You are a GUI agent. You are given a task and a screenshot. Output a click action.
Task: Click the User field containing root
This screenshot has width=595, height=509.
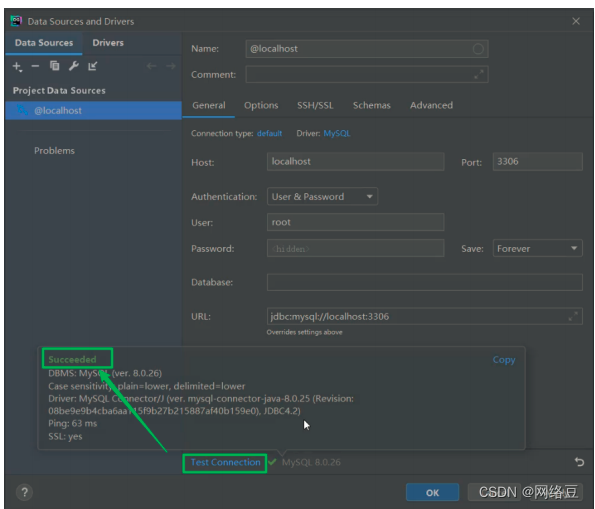pos(356,222)
